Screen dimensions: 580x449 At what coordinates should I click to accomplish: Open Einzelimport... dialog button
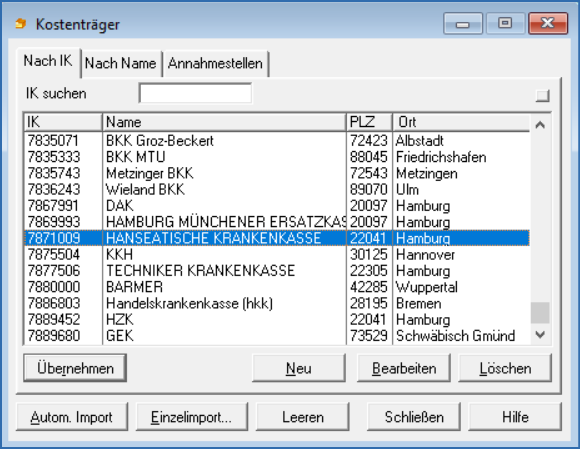(192, 417)
